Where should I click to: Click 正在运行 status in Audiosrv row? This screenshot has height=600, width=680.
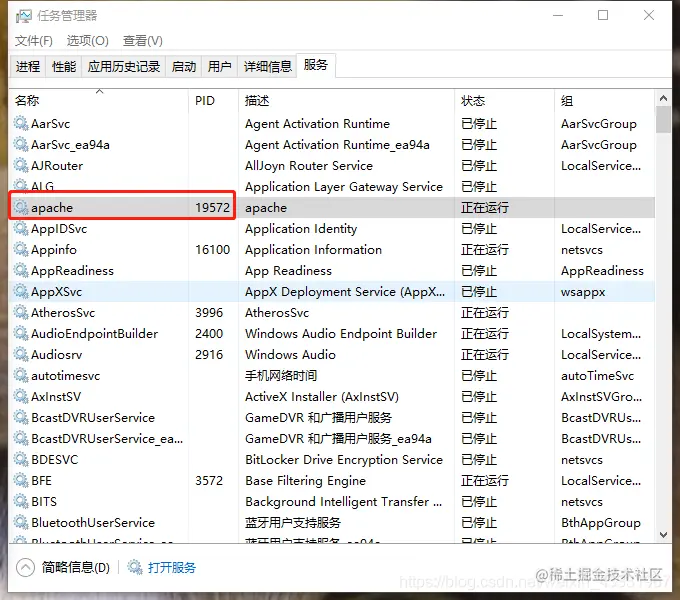[485, 355]
